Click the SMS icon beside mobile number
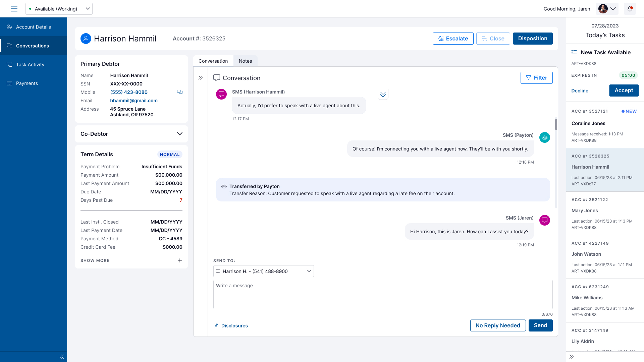This screenshot has width=644, height=362. [x=180, y=92]
